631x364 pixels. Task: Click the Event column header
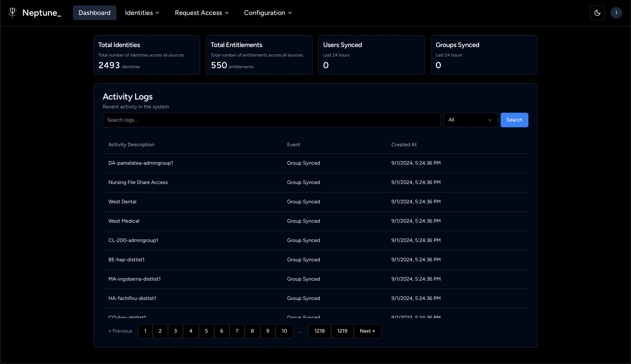click(294, 144)
